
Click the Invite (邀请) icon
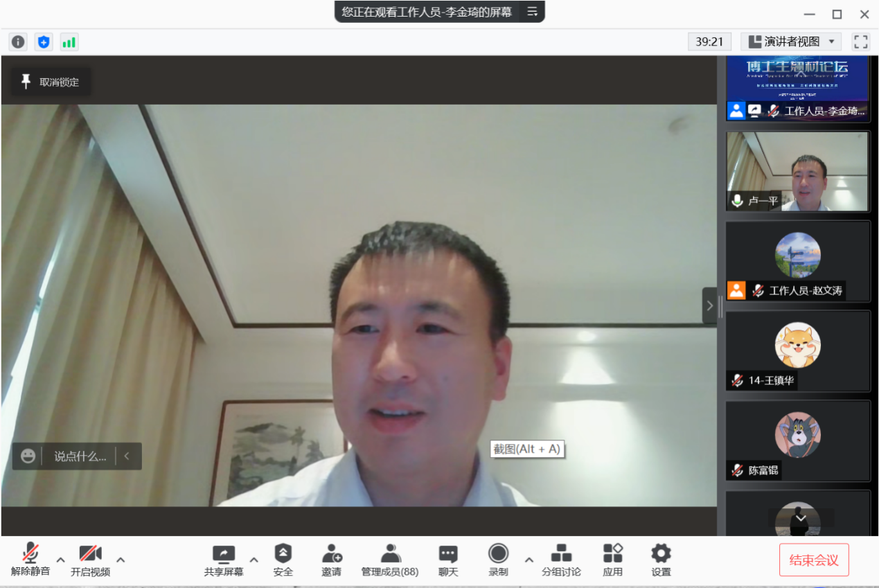331,560
